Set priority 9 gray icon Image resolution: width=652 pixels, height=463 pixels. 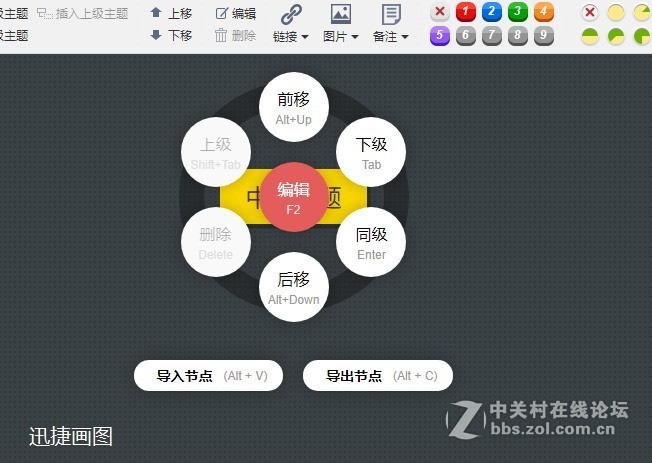[x=543, y=36]
